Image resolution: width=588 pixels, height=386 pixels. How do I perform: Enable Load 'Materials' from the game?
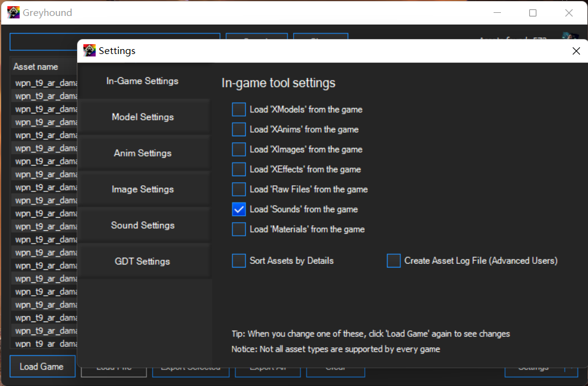tap(239, 230)
